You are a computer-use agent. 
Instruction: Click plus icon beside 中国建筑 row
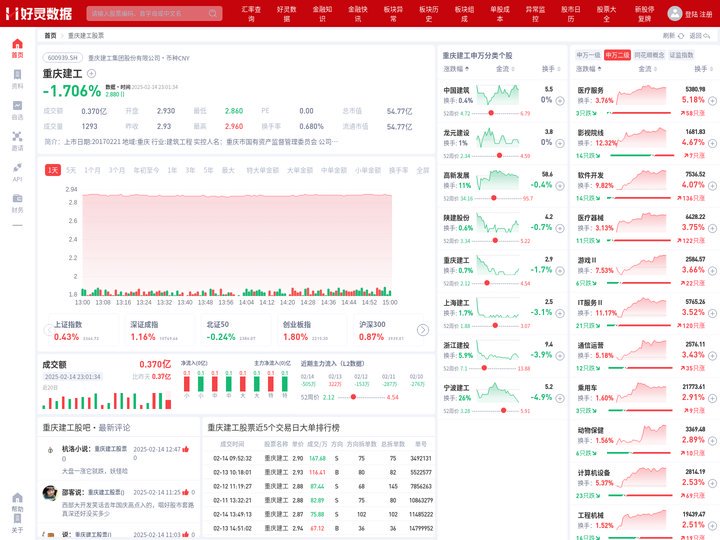pyautogui.click(x=560, y=101)
